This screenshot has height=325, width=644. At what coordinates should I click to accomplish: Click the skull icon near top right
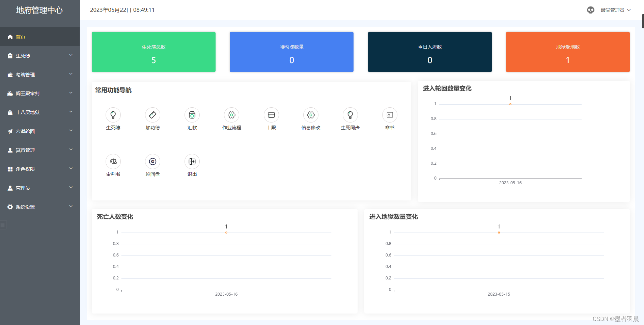pos(590,10)
